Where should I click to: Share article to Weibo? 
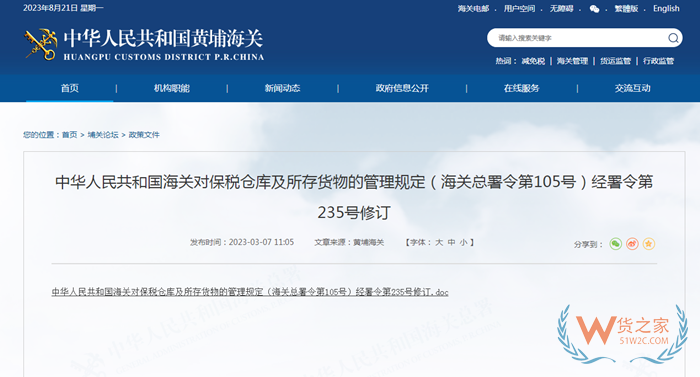pyautogui.click(x=632, y=244)
